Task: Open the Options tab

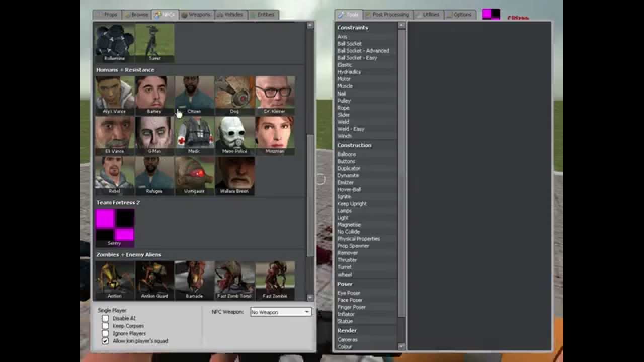Action: (x=459, y=15)
